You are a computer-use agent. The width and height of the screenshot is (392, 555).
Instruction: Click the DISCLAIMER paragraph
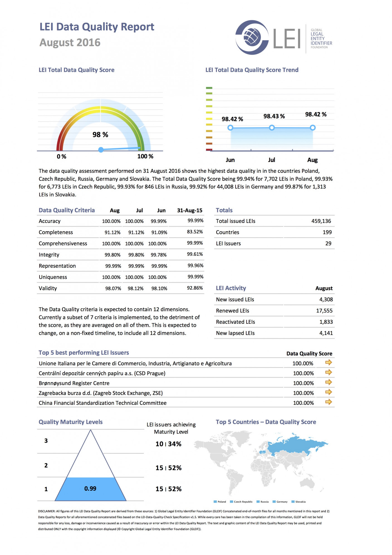184,520
